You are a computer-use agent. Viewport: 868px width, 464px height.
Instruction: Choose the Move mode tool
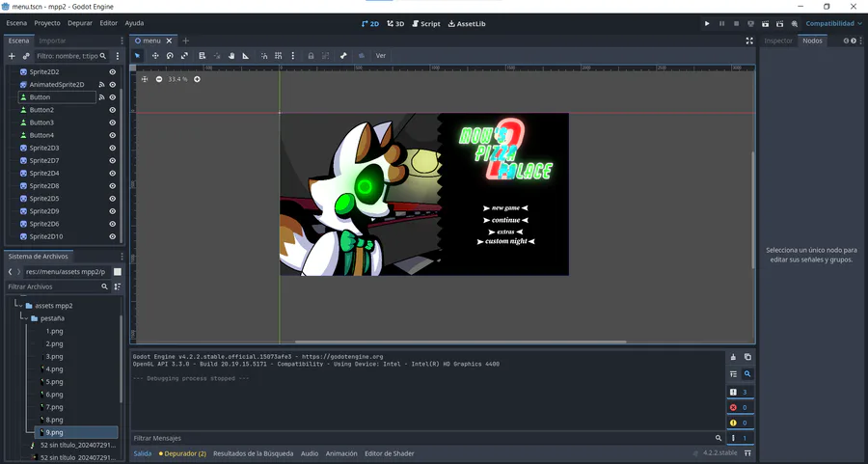[155, 55]
